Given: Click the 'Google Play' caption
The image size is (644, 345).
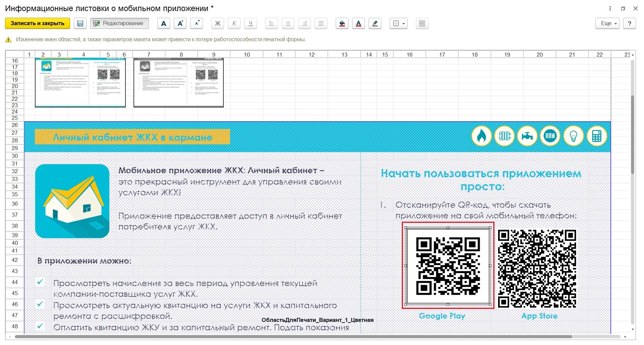Looking at the screenshot, I should [442, 316].
